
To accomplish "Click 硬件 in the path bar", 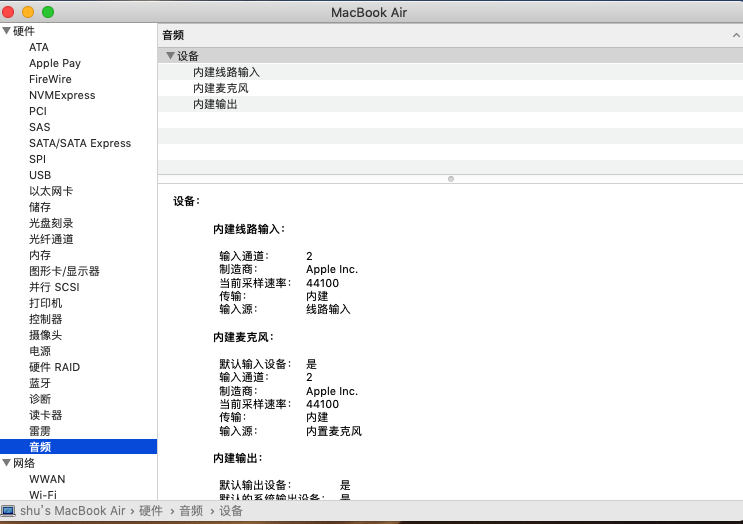I will pos(151,511).
